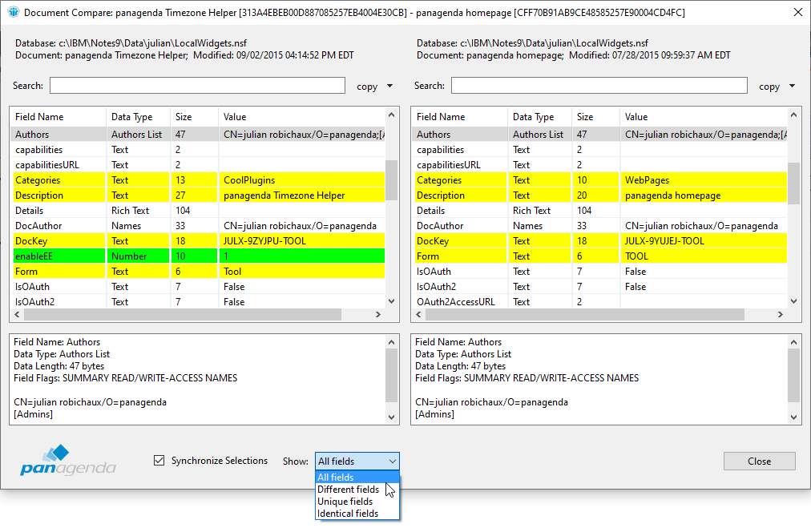Click left table horizontal scrollbar right arrow

tap(378, 314)
